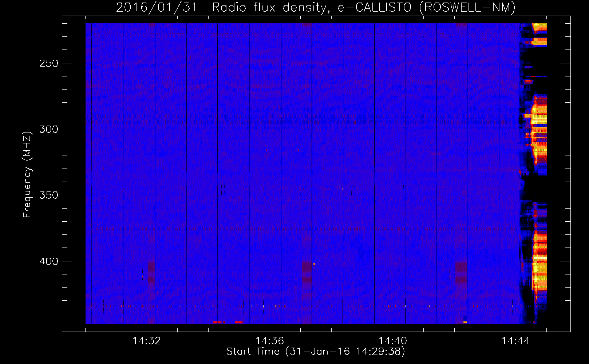Click the plot title naming e-CALLISTO ROSWELL-NM

(x=316, y=7)
